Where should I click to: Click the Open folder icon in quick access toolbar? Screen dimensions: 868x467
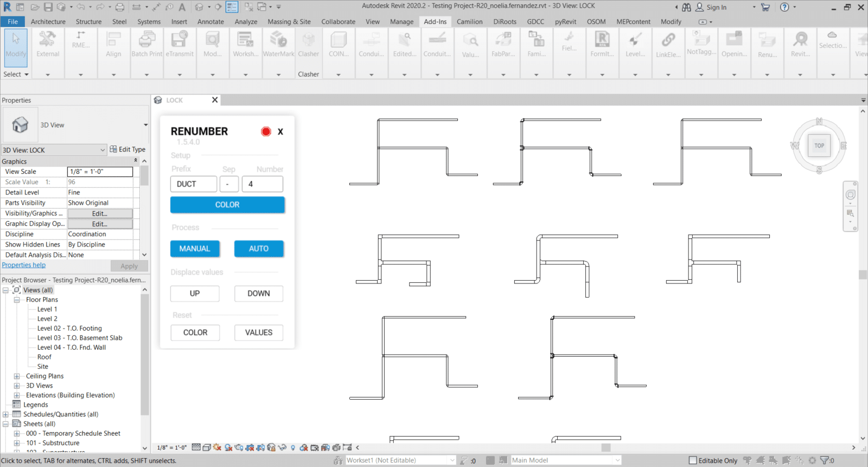pos(35,7)
